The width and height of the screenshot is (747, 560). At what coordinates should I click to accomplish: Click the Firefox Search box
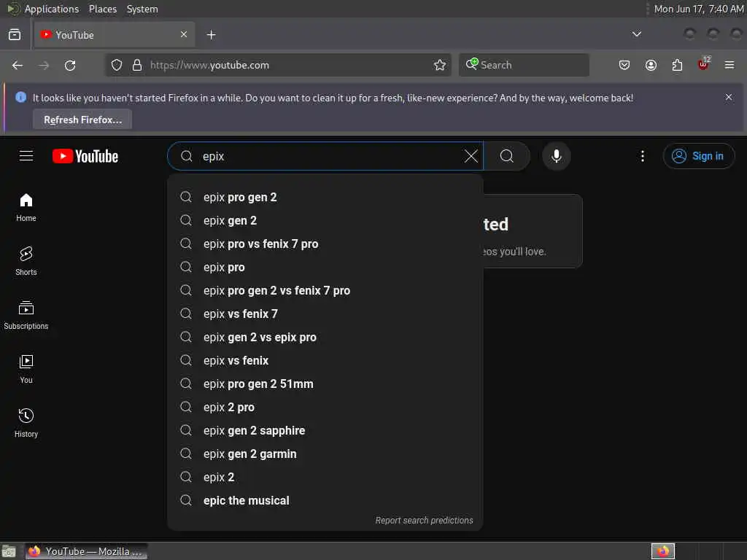point(524,65)
